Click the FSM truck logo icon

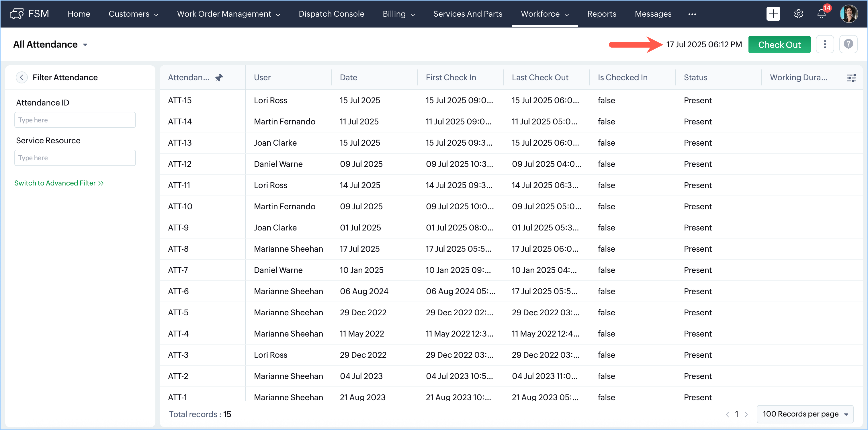[x=16, y=13]
